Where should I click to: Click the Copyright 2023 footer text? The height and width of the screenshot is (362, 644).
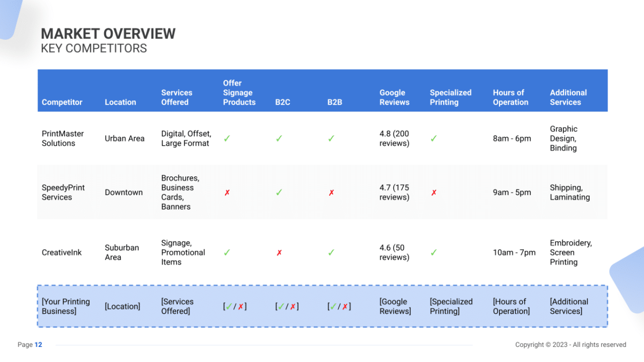(570, 345)
